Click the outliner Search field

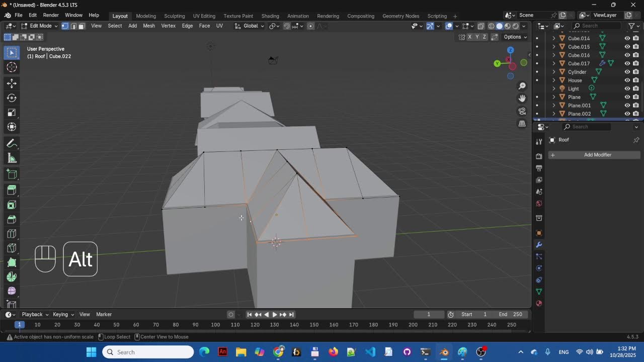[x=597, y=26]
